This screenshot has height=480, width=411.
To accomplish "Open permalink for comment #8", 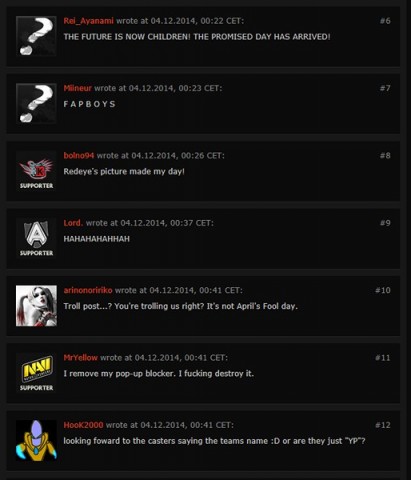I will 385,156.
